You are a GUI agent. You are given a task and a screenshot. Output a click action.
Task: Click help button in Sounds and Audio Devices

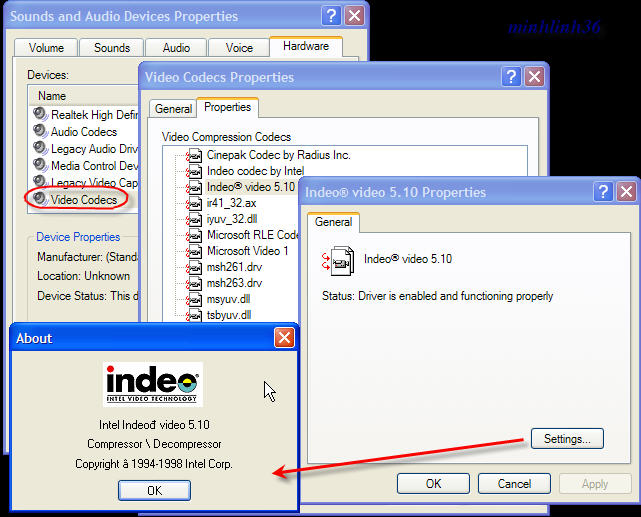pos(331,16)
